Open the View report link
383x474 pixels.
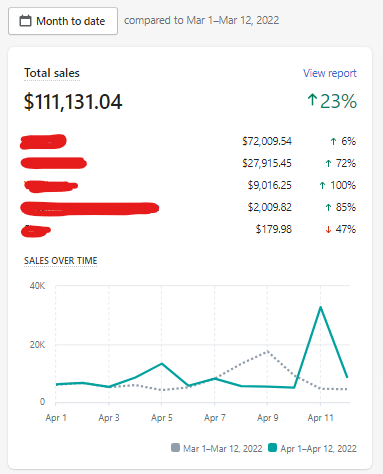(330, 73)
